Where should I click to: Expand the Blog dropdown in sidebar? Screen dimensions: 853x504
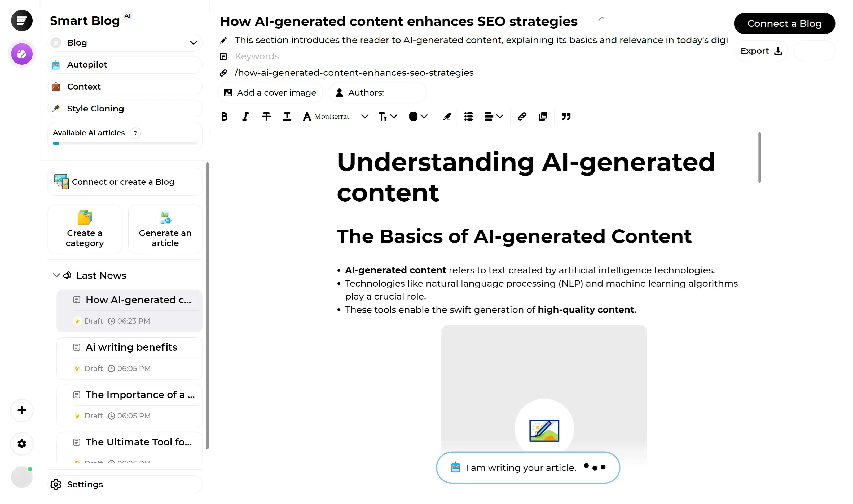coord(193,43)
